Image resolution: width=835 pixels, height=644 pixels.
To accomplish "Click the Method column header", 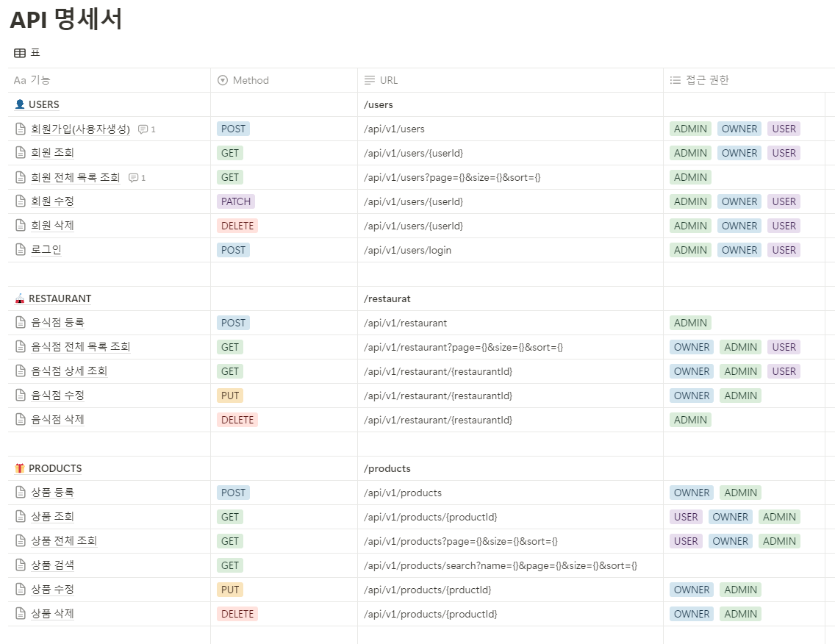I will click(284, 80).
